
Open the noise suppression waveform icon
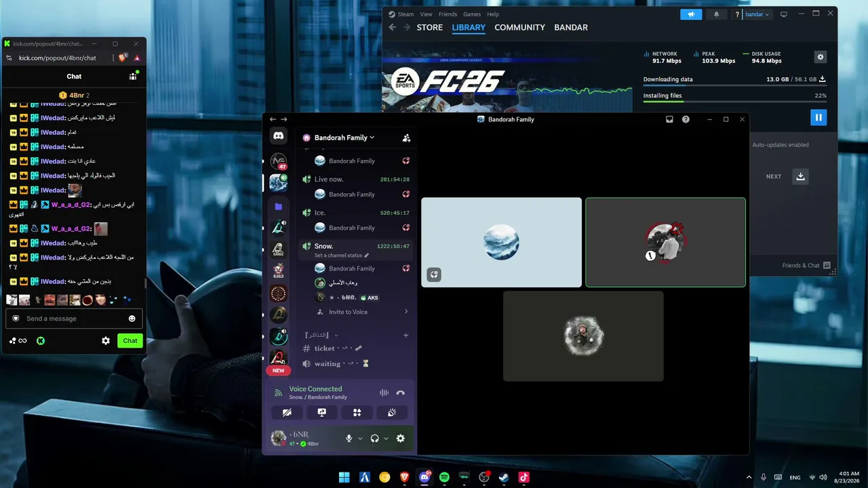click(384, 392)
